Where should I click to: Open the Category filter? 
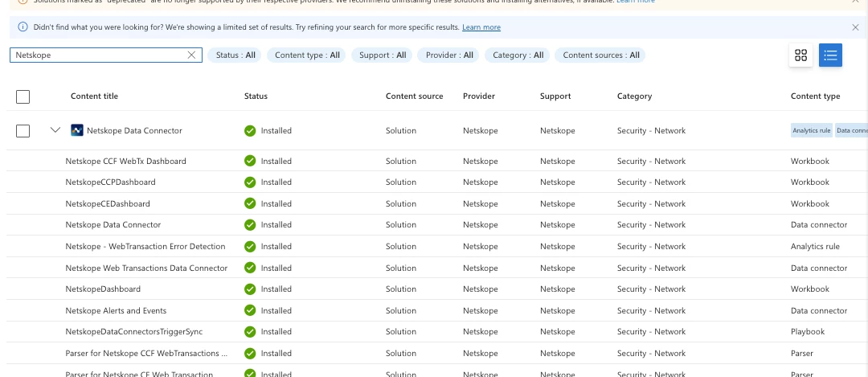coord(518,55)
